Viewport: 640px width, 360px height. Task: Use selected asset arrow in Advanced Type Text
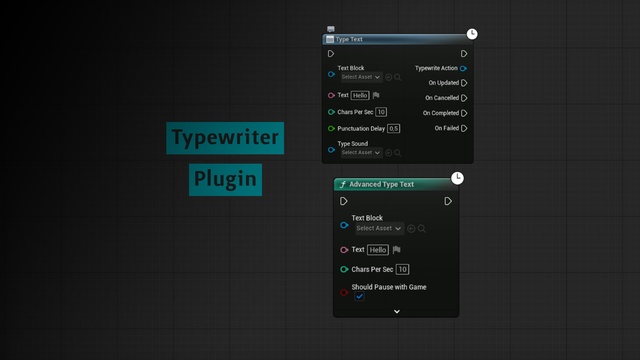[x=411, y=229]
